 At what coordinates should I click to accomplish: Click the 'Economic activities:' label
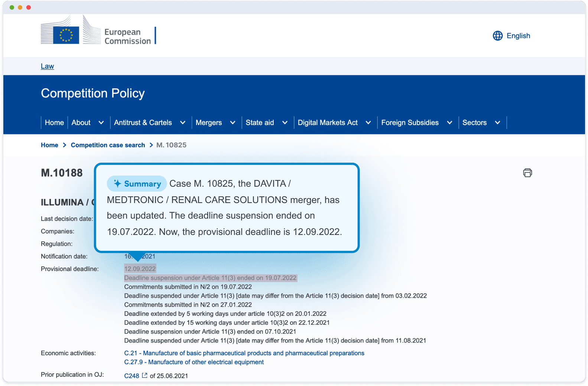point(68,353)
